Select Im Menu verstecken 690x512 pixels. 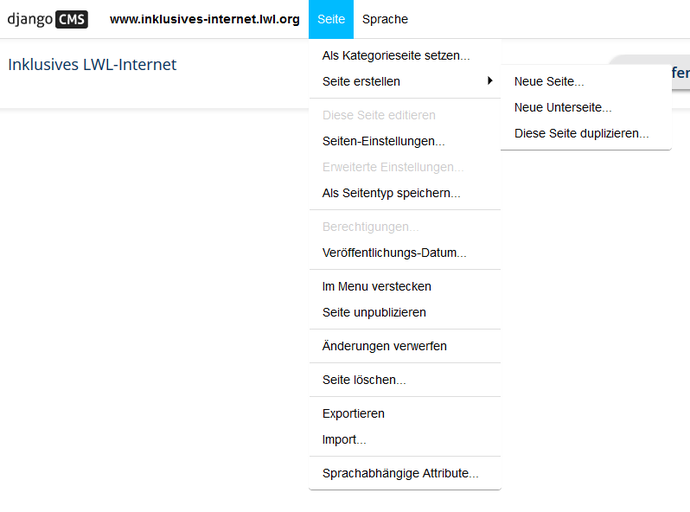(x=405, y=286)
